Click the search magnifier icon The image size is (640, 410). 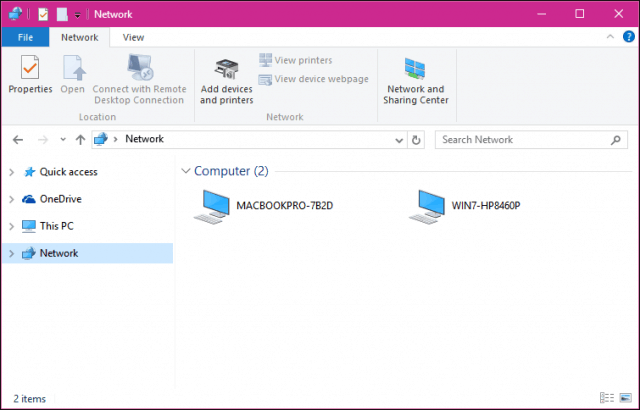616,140
